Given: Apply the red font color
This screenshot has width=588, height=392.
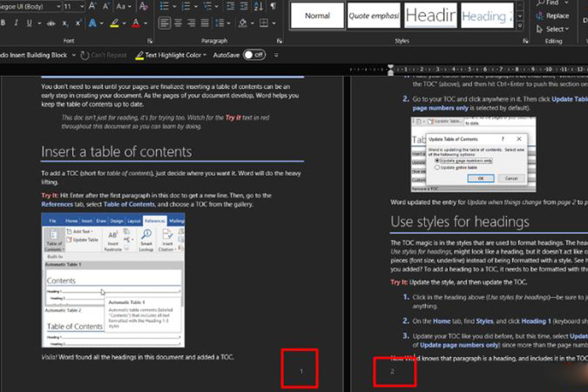Looking at the screenshot, I should coord(136,23).
